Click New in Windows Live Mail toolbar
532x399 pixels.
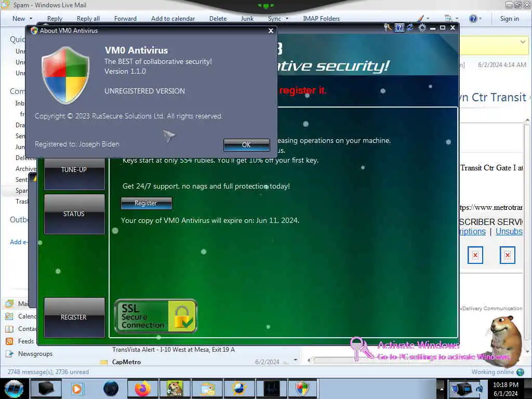tap(19, 19)
